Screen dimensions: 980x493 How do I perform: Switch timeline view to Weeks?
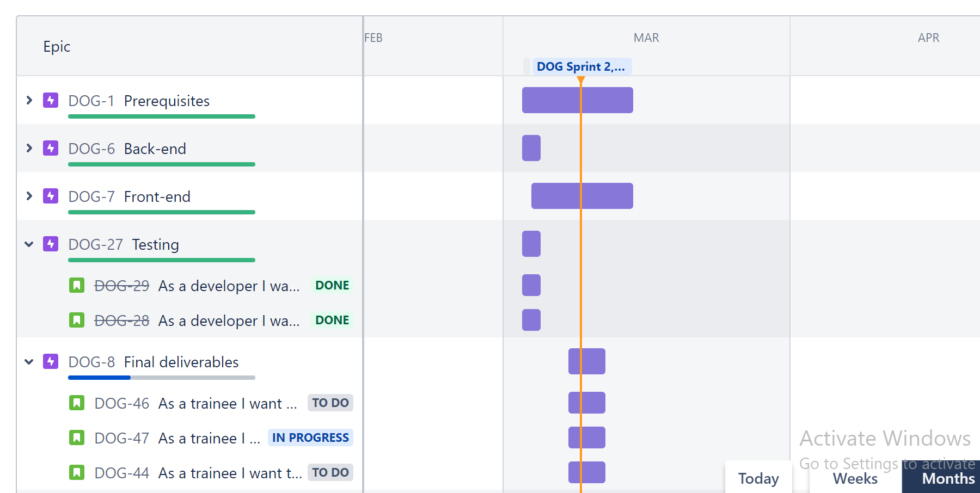(x=854, y=478)
